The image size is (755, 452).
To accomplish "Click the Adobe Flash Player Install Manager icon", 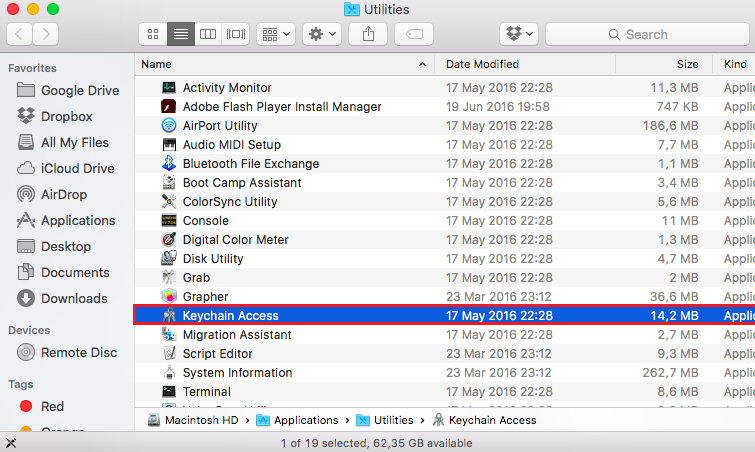I will coord(169,106).
